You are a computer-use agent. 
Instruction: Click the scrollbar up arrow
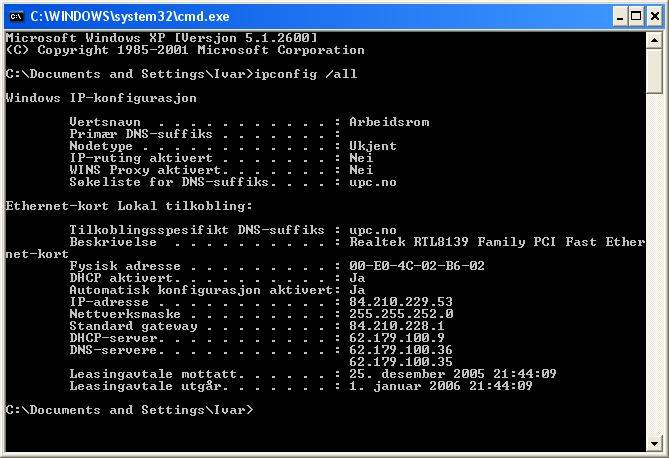654,41
